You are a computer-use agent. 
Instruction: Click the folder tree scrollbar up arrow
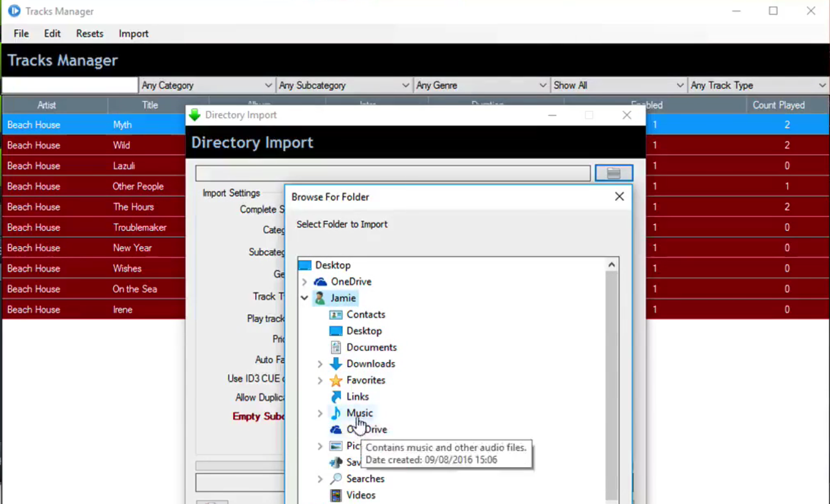point(611,265)
